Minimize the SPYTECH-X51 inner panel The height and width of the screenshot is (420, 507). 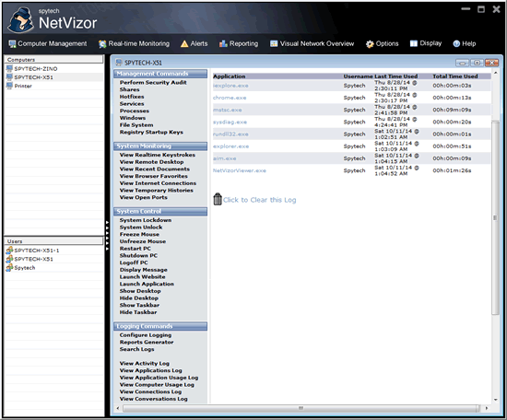[x=462, y=63]
